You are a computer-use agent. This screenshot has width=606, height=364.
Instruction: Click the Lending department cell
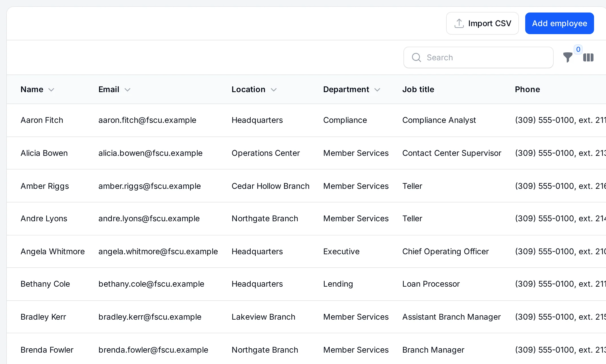(338, 284)
